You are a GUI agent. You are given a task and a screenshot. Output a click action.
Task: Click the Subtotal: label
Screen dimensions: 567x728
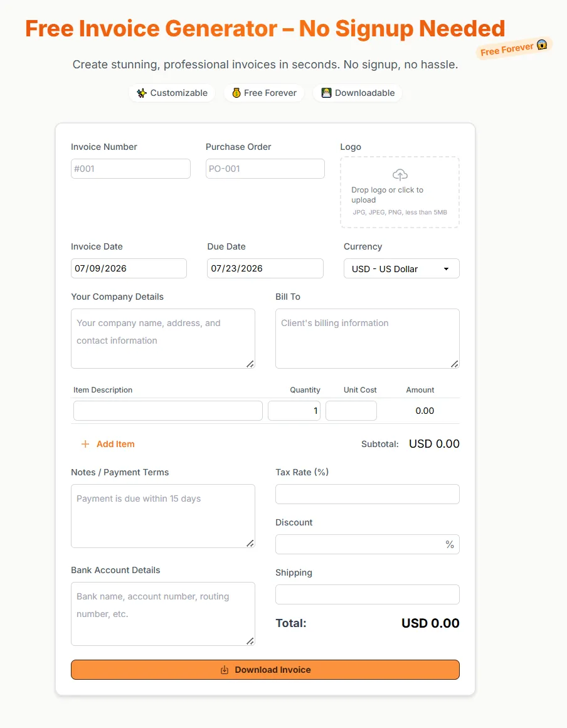click(x=380, y=444)
